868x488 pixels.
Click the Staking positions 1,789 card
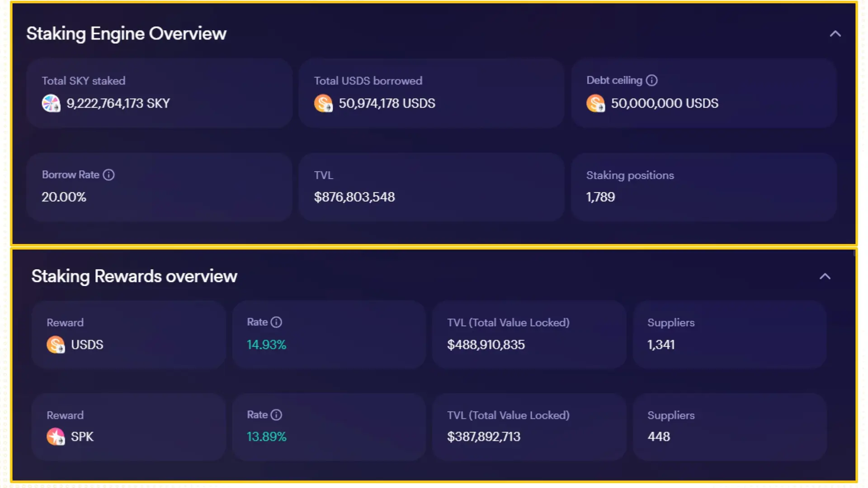click(x=703, y=187)
